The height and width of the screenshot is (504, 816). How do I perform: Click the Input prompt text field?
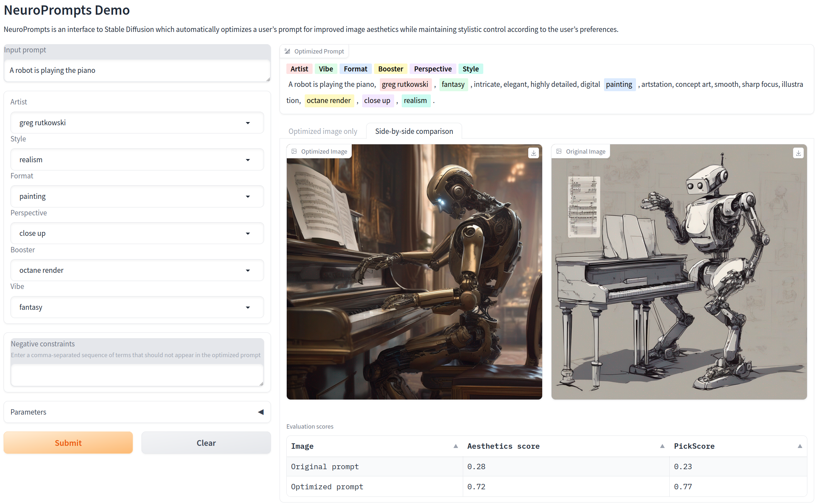[x=137, y=70]
